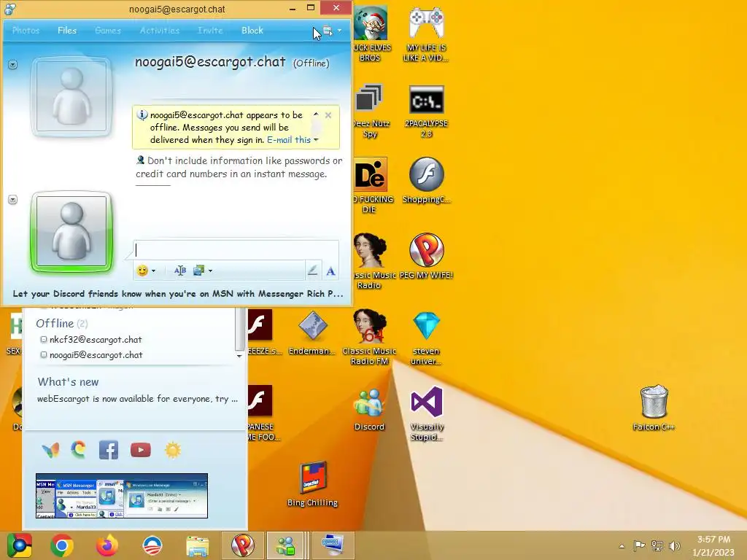Collapse the contact's display picture panel
Image resolution: width=747 pixels, height=560 pixels.
pyautogui.click(x=13, y=64)
